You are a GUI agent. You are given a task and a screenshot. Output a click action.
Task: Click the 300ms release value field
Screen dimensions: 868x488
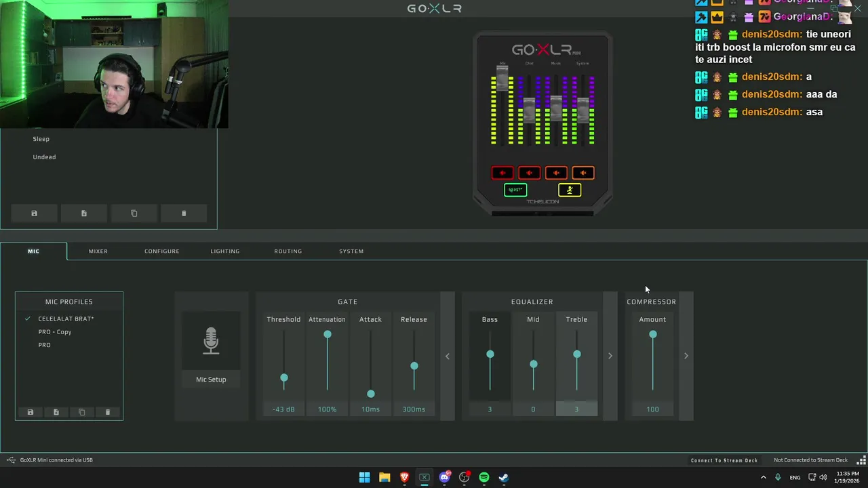pos(414,409)
